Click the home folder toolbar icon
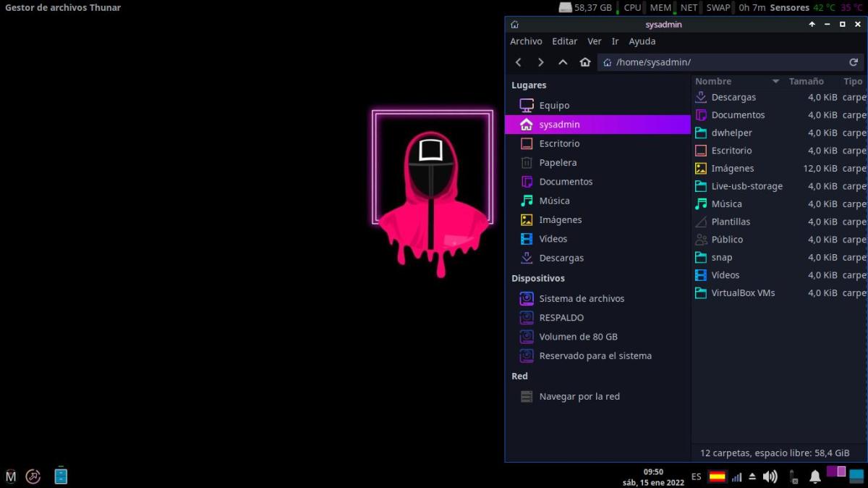 [x=585, y=62]
